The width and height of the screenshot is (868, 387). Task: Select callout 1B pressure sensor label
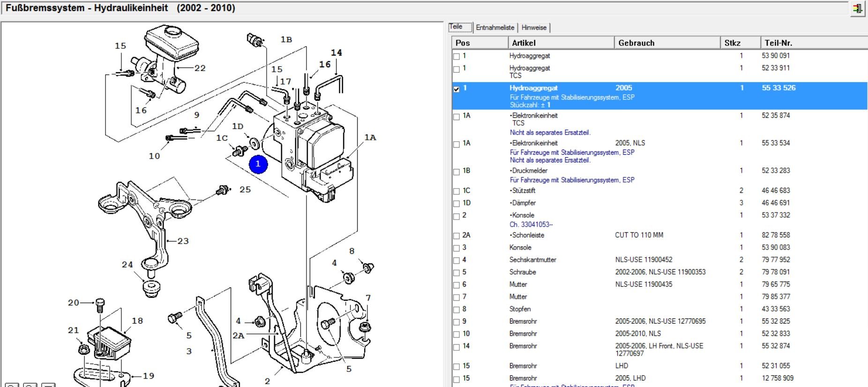pos(286,39)
